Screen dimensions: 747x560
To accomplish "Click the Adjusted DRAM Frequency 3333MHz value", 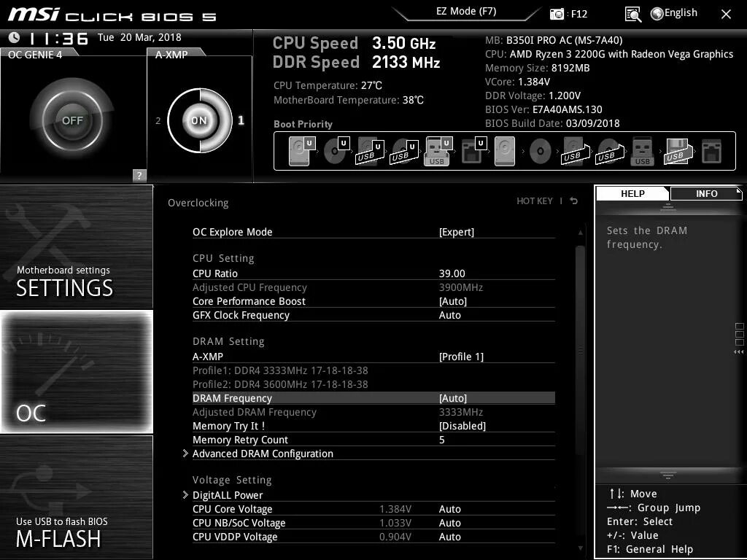I will pos(461,413).
